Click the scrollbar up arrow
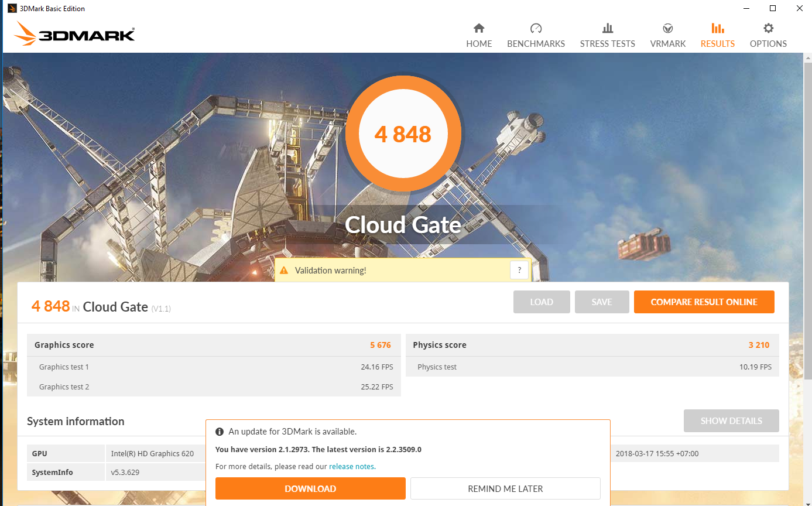 tap(807, 57)
